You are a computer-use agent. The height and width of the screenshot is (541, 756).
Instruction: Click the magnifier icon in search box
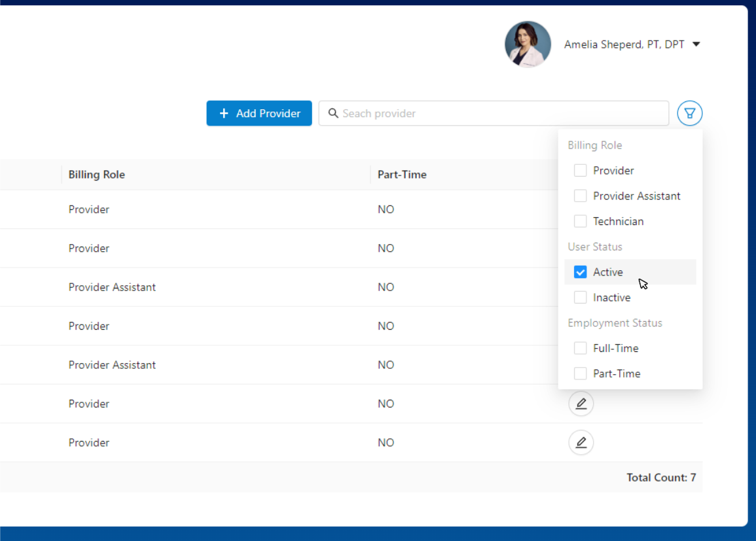tap(333, 113)
